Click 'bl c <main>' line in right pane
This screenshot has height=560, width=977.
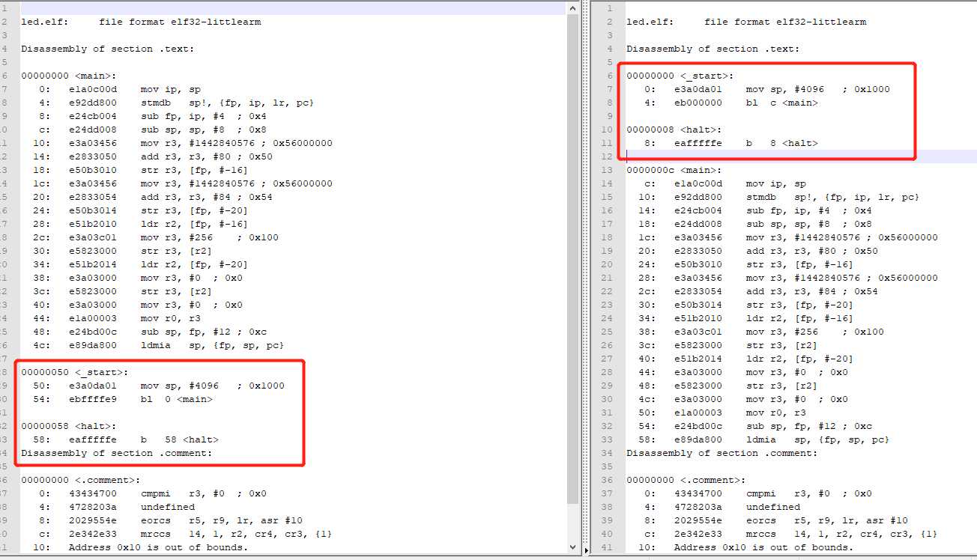click(781, 103)
